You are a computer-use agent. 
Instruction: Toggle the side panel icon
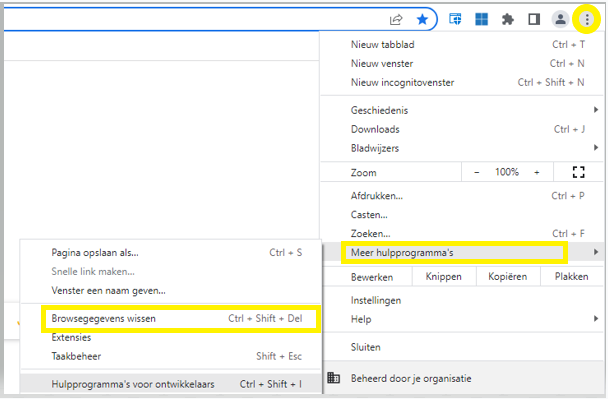click(x=534, y=19)
